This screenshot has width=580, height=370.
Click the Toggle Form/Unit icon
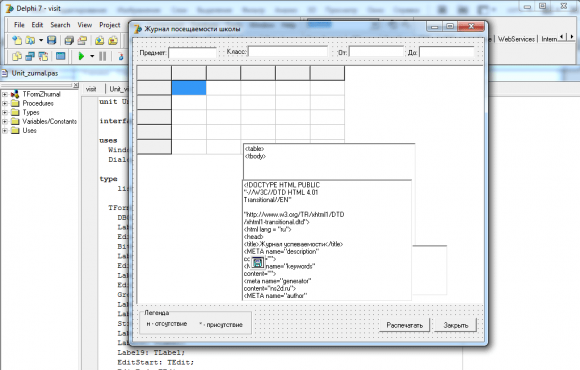[44, 56]
